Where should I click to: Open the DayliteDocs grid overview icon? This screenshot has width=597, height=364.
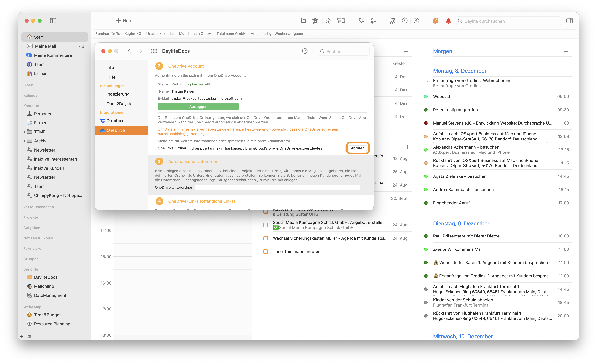click(154, 51)
